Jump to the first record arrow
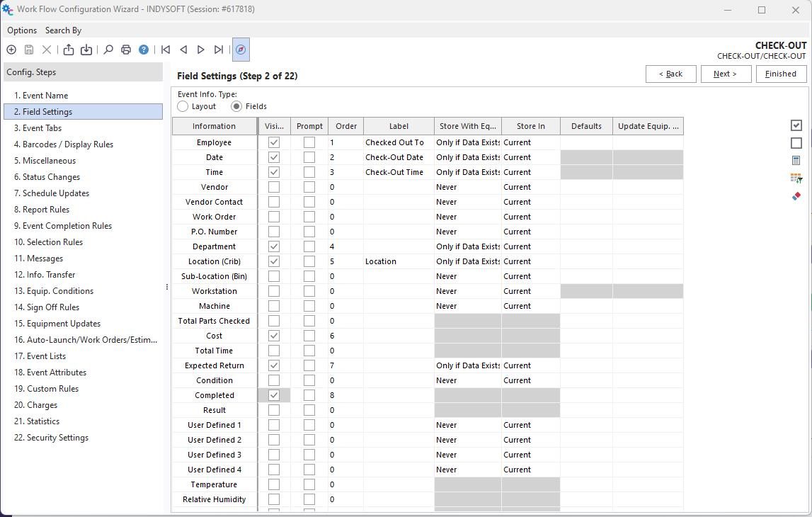Viewport: 812px width, 517px height. pos(166,50)
